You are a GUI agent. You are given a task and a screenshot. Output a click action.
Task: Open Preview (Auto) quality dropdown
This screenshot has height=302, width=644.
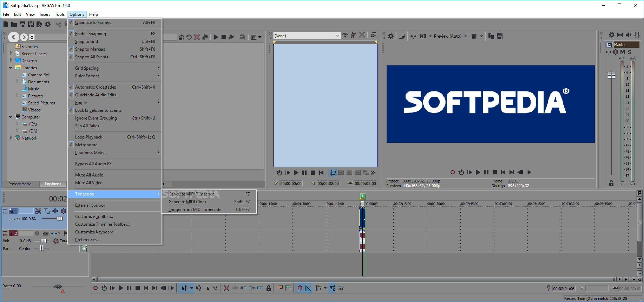click(451, 36)
